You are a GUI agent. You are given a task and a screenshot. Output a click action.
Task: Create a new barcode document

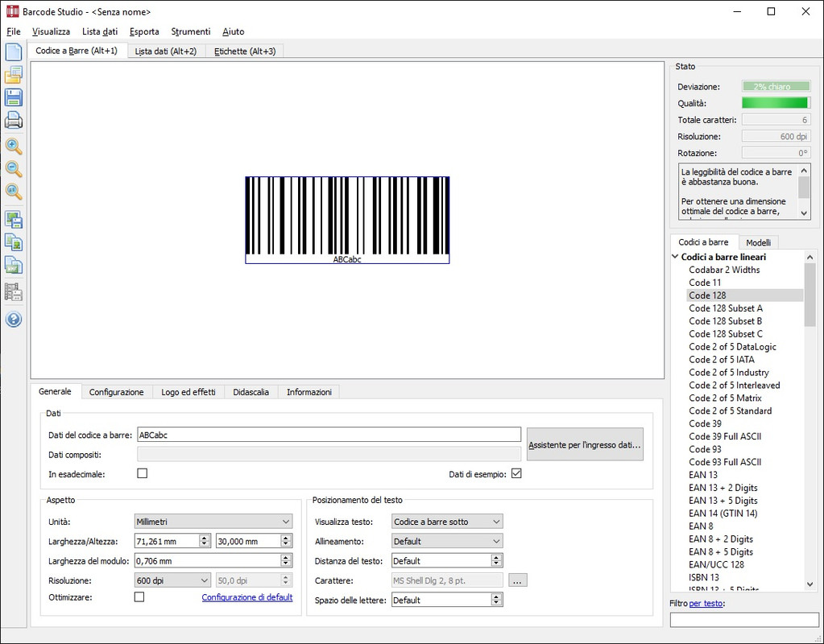coord(13,52)
